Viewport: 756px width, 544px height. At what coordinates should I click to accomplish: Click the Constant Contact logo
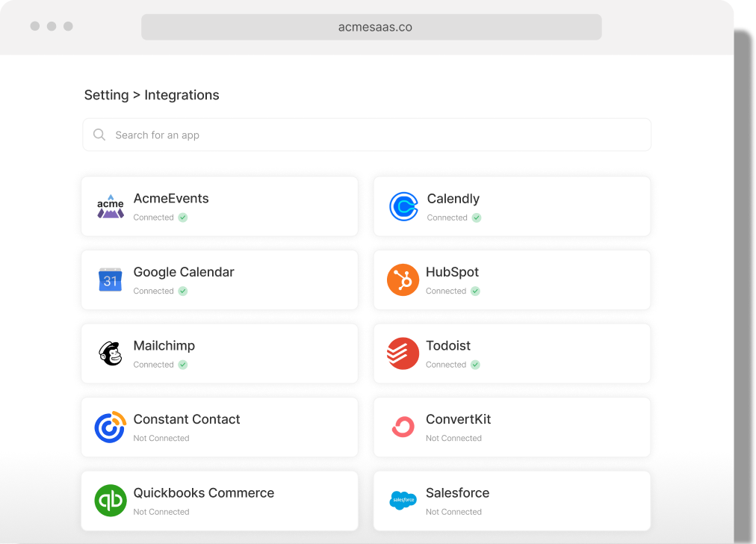click(x=111, y=427)
